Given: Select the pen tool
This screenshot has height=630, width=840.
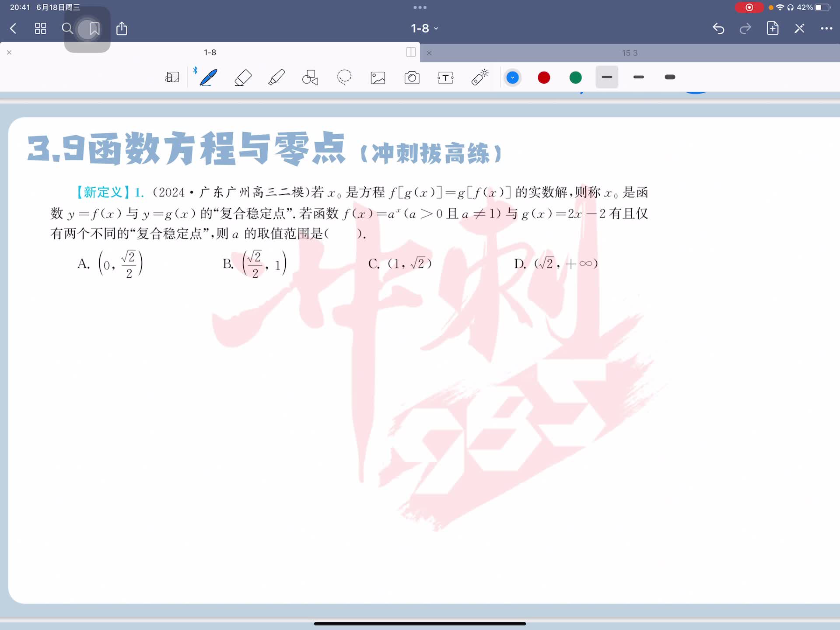Looking at the screenshot, I should [208, 77].
